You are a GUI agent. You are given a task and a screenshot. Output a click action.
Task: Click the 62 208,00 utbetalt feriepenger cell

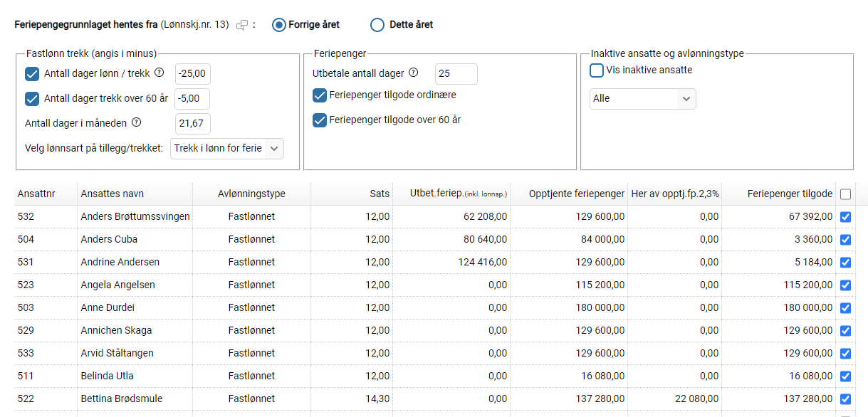coord(451,216)
